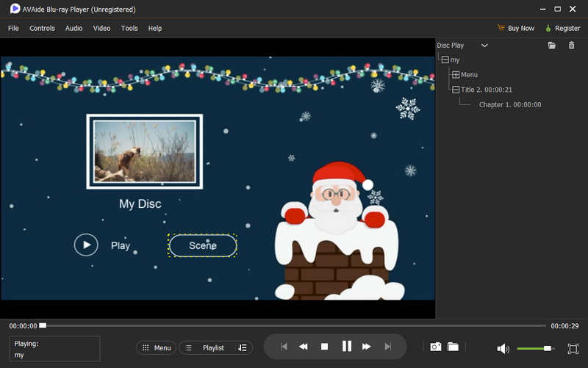The image size is (588, 368).
Task: Open file using playlist panel folder icon
Action: tap(552, 46)
